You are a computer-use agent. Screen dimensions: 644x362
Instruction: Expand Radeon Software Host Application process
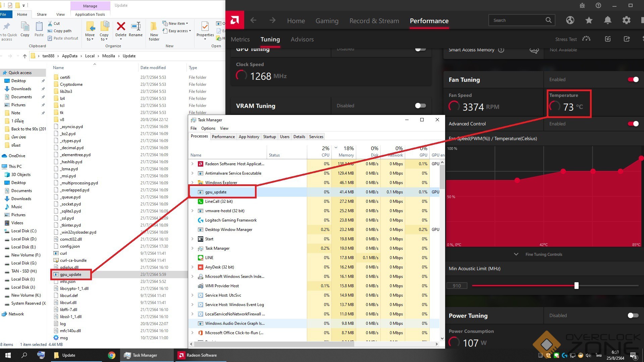tap(192, 164)
